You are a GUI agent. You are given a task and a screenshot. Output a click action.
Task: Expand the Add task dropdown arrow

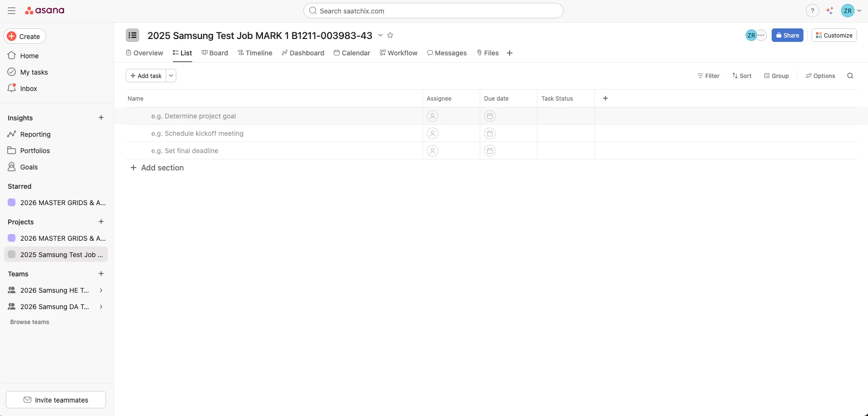tap(171, 76)
